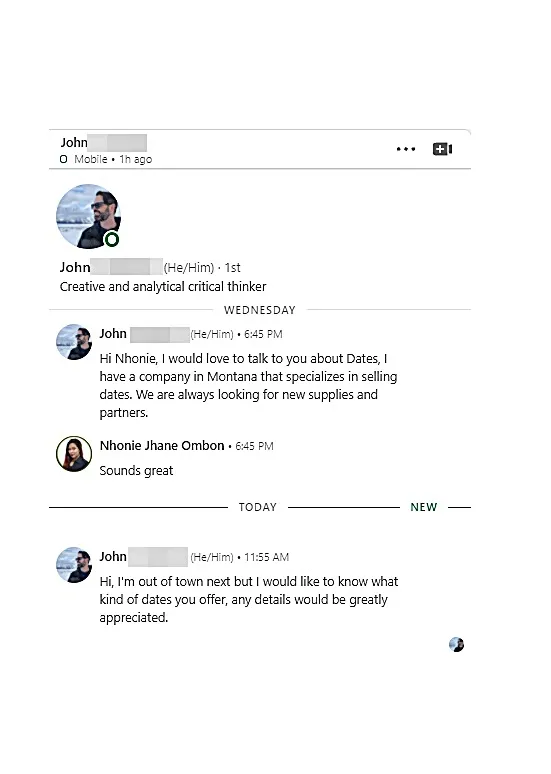
Task: Click John's avatar beside 11:55 AM message
Action: [x=74, y=565]
